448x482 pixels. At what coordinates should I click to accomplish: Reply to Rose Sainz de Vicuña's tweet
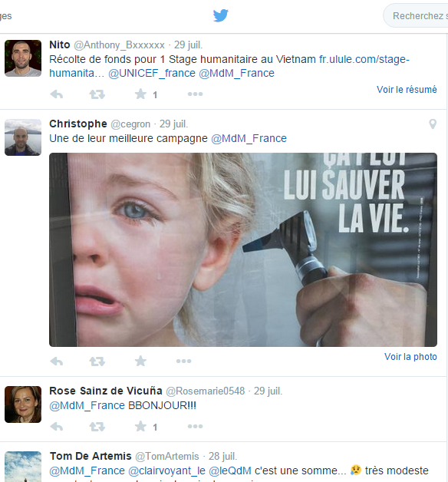[57, 427]
